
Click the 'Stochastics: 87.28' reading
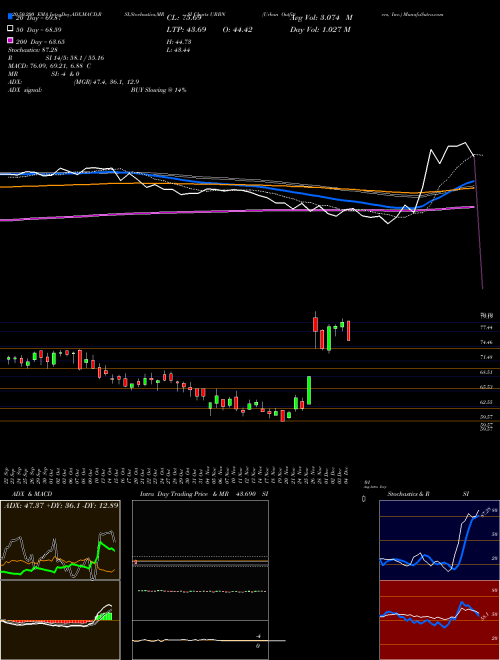click(33, 50)
